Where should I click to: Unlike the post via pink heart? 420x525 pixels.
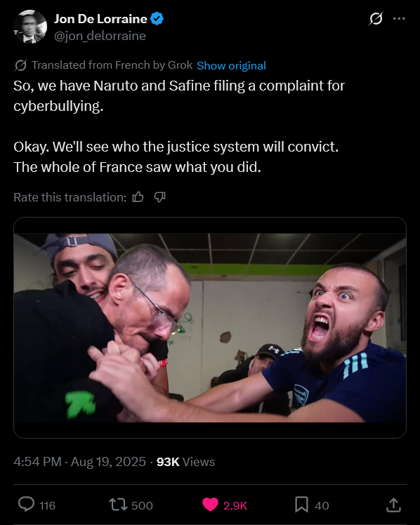click(x=210, y=505)
